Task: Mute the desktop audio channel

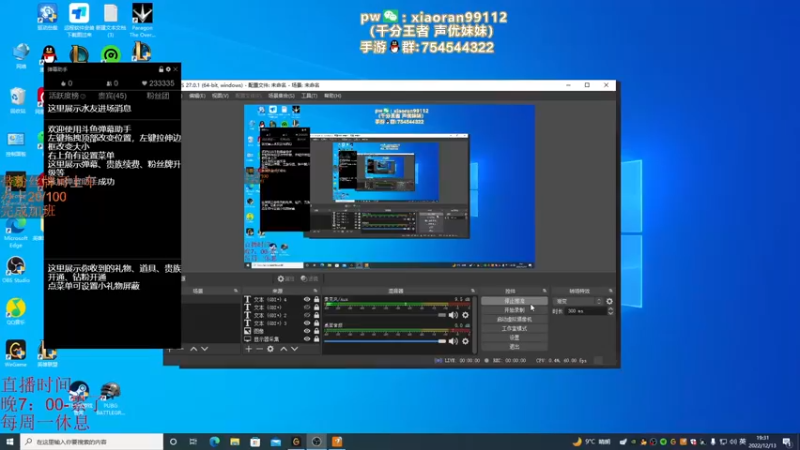Action: [x=453, y=341]
